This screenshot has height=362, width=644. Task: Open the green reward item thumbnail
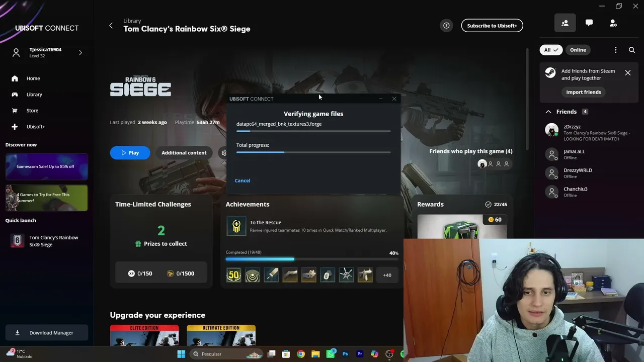coord(462,227)
